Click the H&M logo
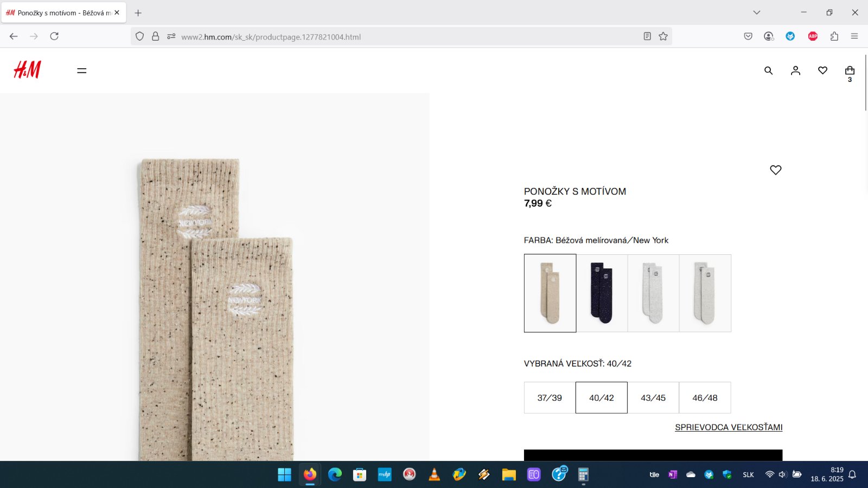 point(27,70)
